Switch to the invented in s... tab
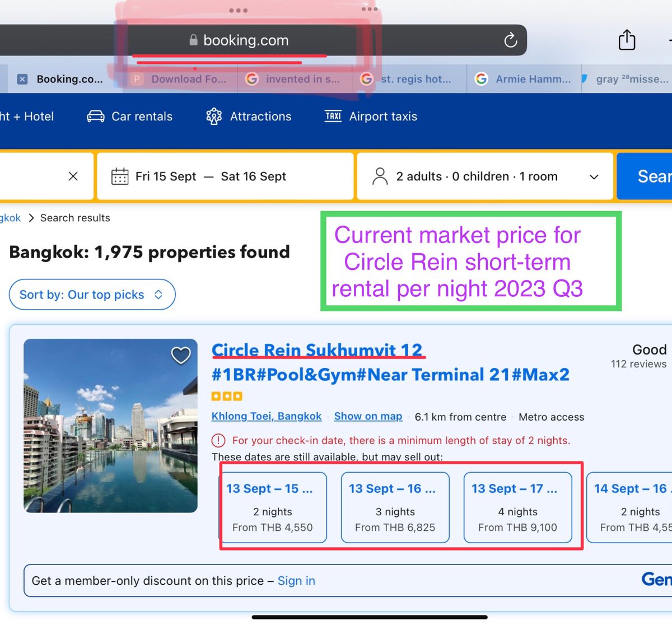The height and width of the screenshot is (625, 672). pos(294,79)
